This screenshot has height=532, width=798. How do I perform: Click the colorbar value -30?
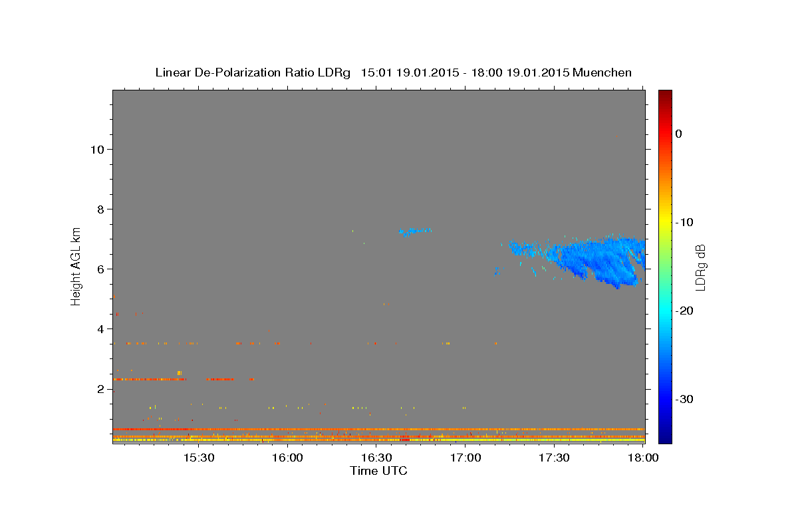(x=685, y=399)
